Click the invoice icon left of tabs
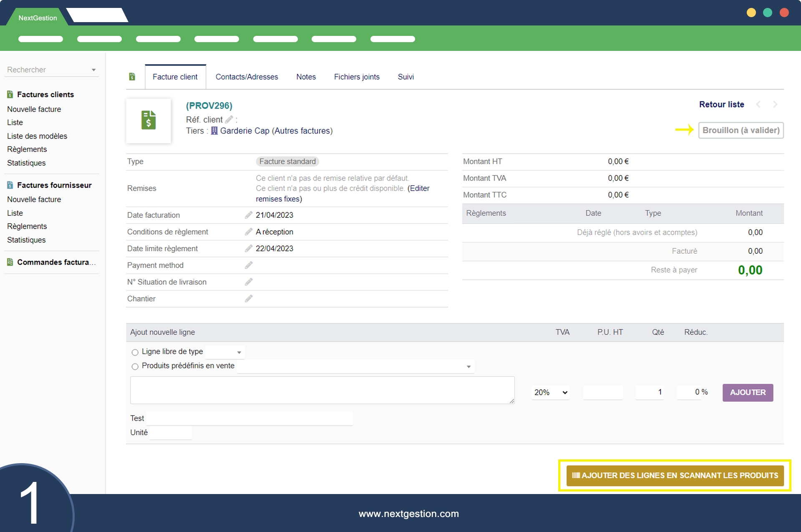801x532 pixels. click(x=132, y=77)
